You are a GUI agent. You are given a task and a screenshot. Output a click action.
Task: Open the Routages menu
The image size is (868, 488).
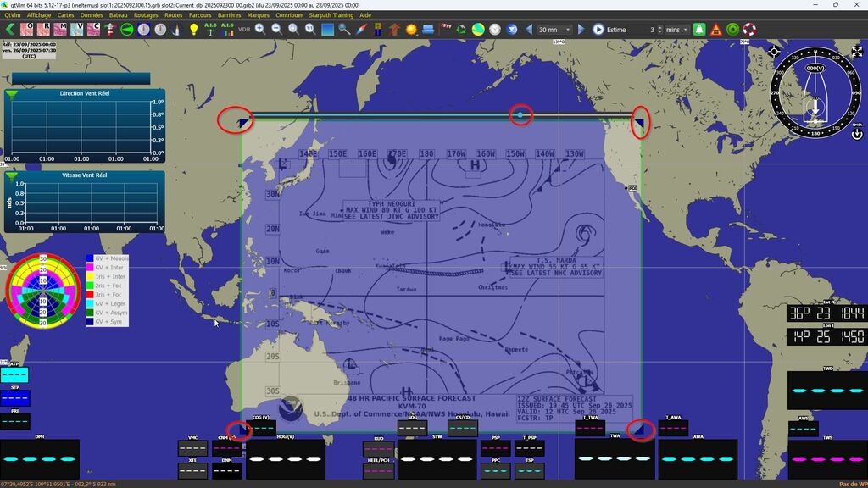click(146, 15)
